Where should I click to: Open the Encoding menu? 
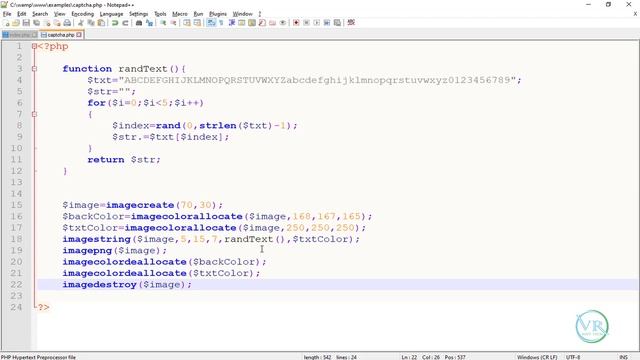[82, 14]
